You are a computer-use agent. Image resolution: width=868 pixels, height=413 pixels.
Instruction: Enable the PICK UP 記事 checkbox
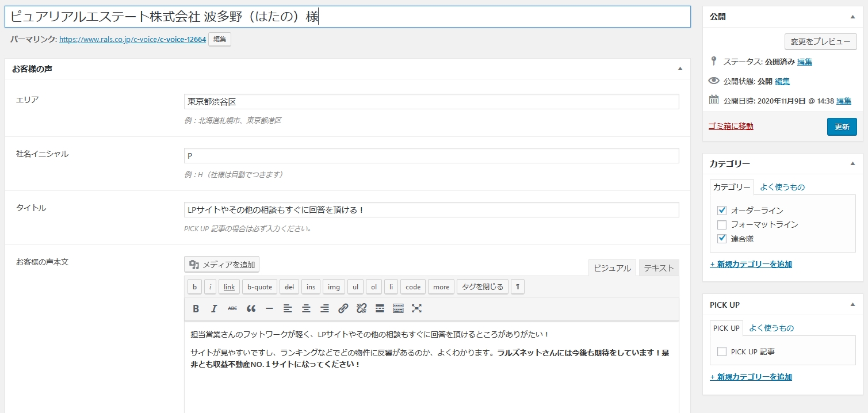click(x=722, y=351)
